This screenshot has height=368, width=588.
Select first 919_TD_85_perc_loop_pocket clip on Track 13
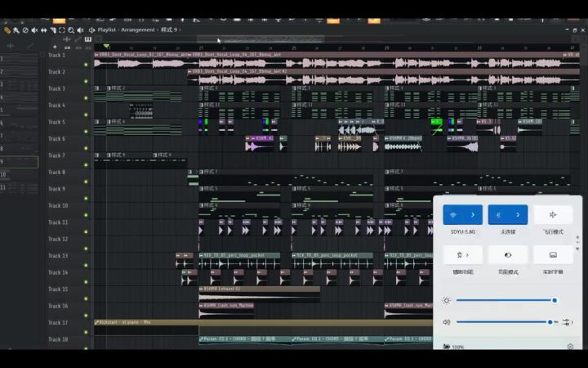point(239,260)
